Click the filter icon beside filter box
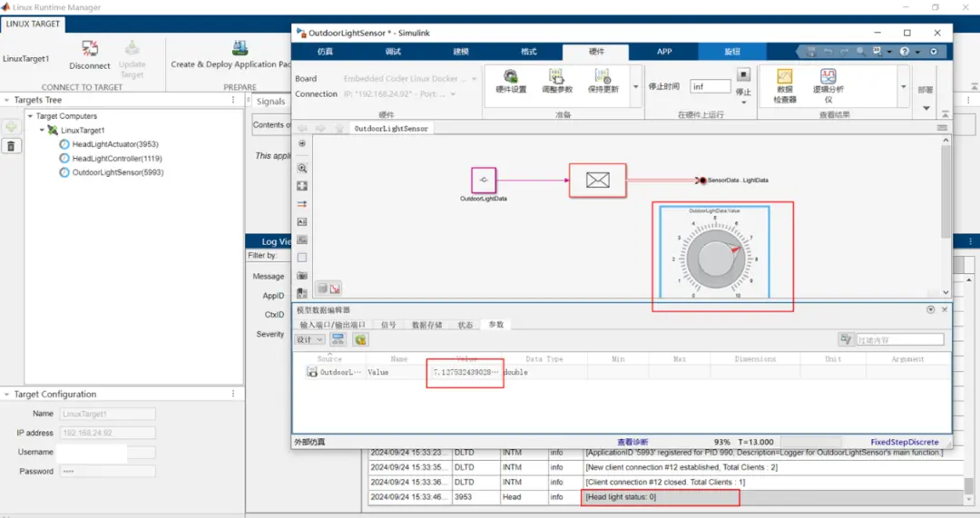 coord(846,338)
